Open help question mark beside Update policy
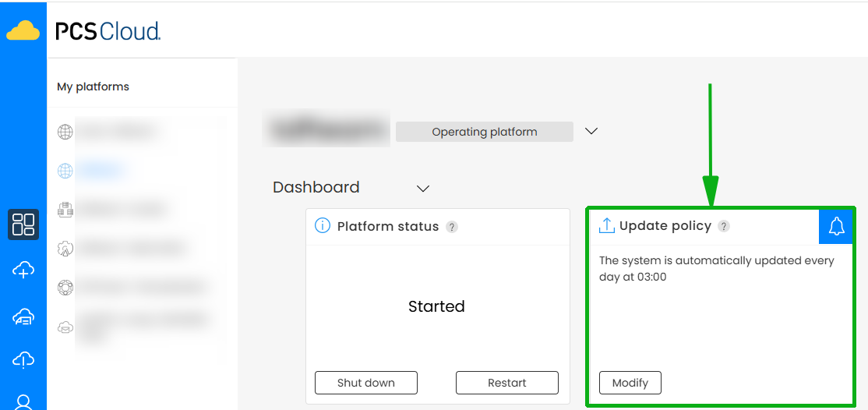The width and height of the screenshot is (868, 410). tap(724, 226)
